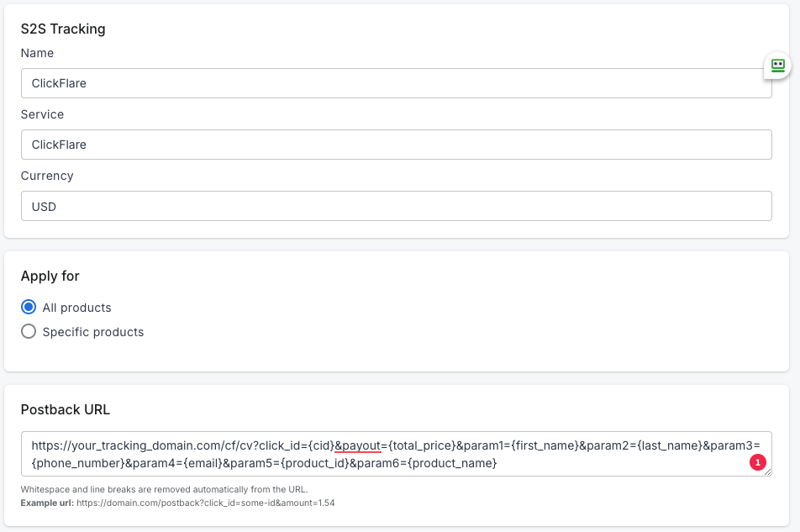The width and height of the screenshot is (800, 532).
Task: Click the S2S Tracking section heading
Action: pos(63,29)
